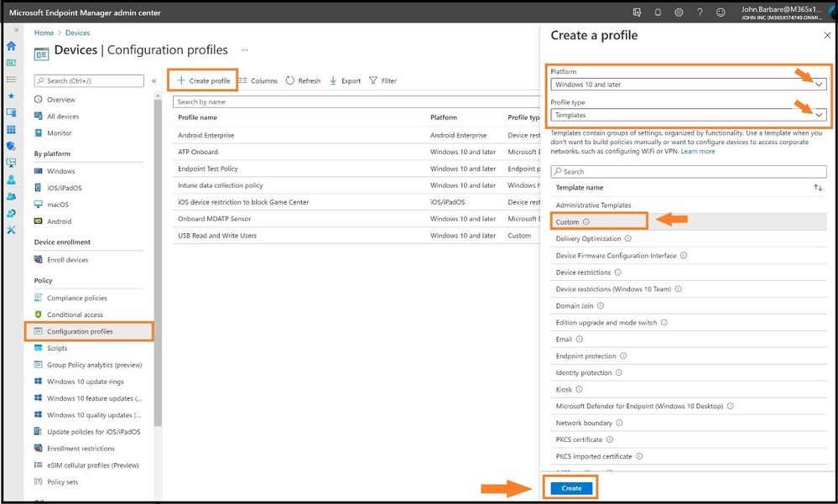This screenshot has width=838, height=504.
Task: Click the blue Create button
Action: (571, 488)
